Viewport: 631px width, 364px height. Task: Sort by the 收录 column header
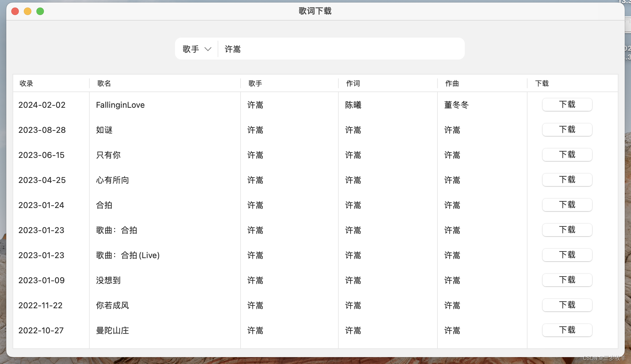(x=26, y=83)
